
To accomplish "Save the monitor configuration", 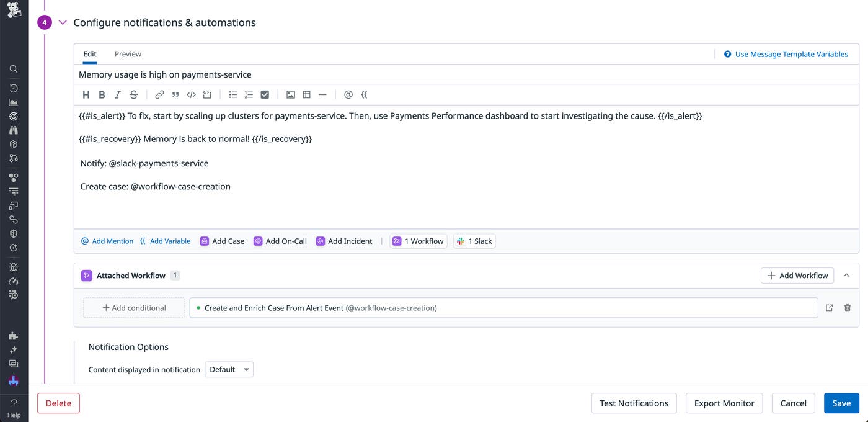I will click(841, 403).
